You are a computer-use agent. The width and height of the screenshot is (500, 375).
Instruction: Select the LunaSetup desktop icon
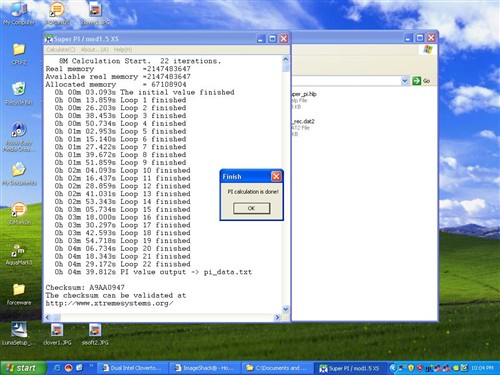(19, 334)
